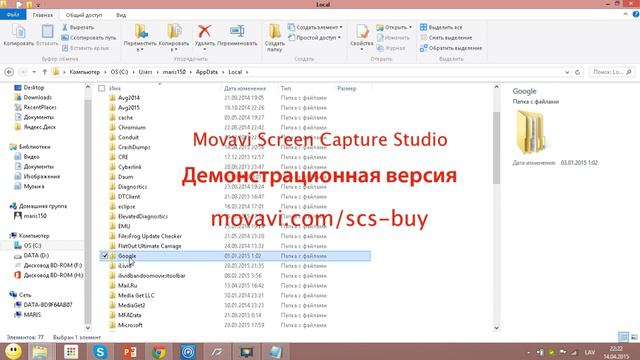Open address bar history dropdown

(567, 72)
